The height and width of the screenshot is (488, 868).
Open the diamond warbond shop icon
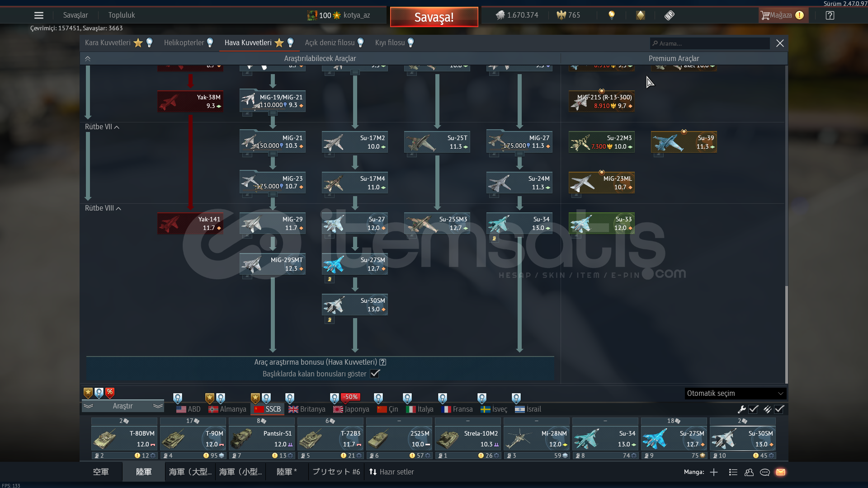[x=670, y=15]
